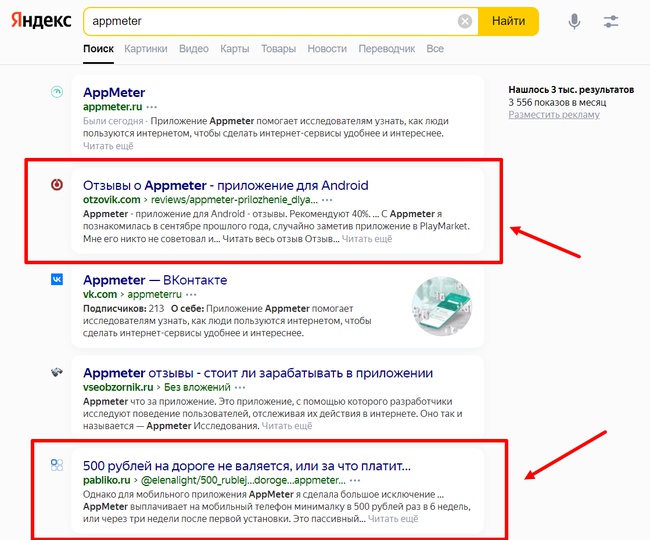This screenshot has width=650, height=540.
Task: Follow the appmeter.ru green URL
Action: tap(112, 107)
